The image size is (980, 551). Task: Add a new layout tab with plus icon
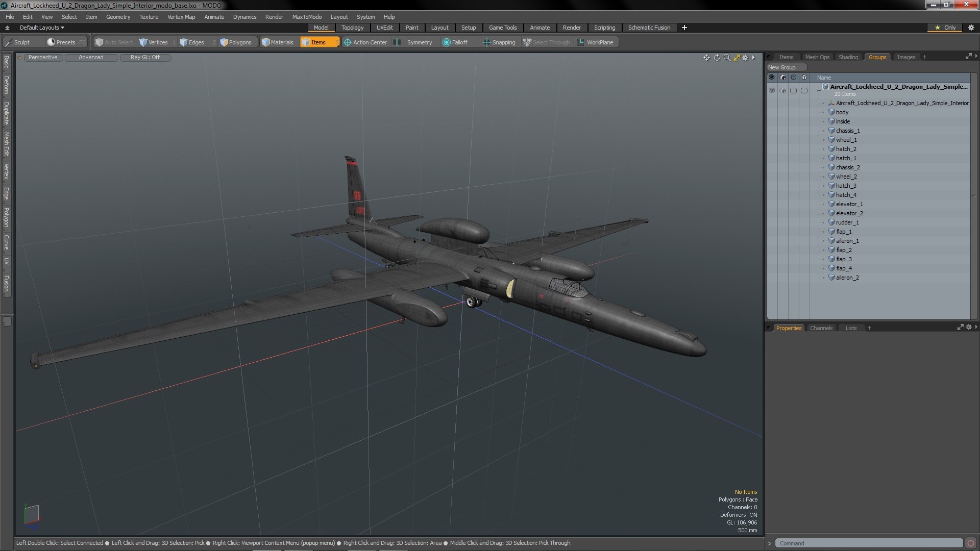(684, 28)
